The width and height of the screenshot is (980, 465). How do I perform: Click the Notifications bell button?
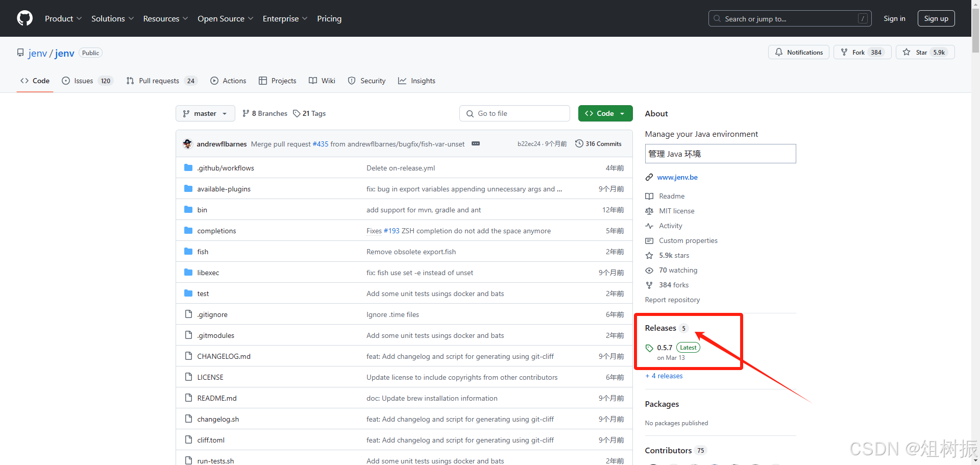pos(799,52)
